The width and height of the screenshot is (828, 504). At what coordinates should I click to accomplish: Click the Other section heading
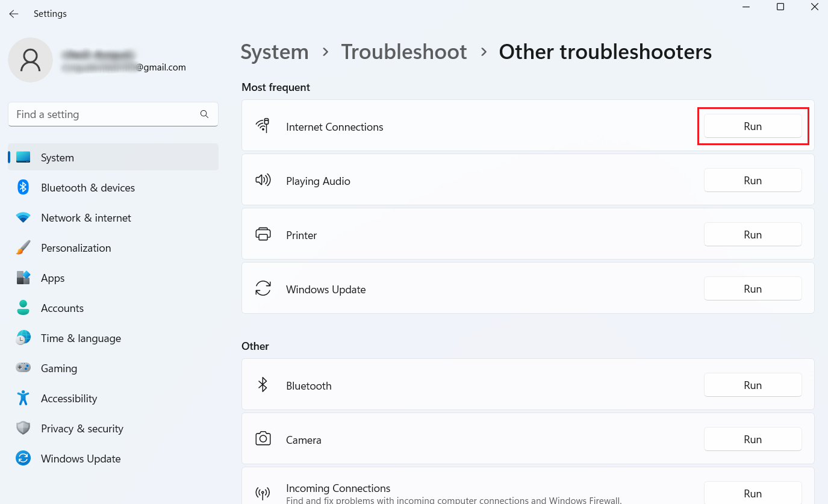(255, 346)
